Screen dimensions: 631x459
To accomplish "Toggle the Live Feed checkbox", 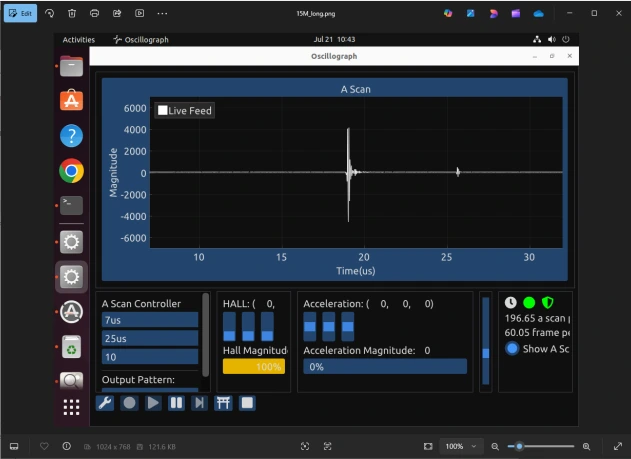I will click(x=163, y=110).
